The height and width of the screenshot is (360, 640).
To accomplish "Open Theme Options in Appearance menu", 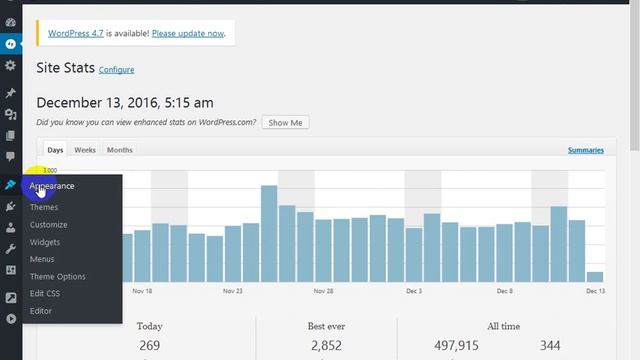I will click(x=58, y=276).
